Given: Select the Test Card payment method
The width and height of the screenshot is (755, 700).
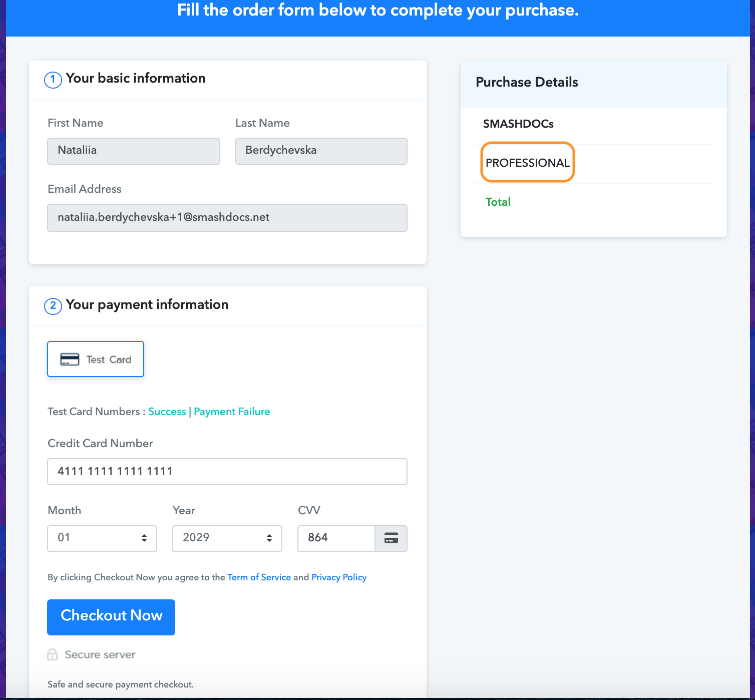Looking at the screenshot, I should click(x=96, y=359).
